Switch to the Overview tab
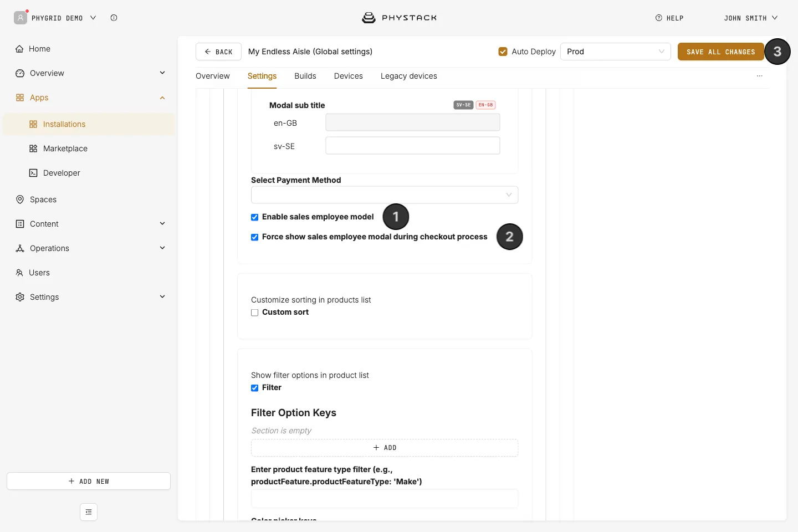The height and width of the screenshot is (532, 798). tap(213, 76)
